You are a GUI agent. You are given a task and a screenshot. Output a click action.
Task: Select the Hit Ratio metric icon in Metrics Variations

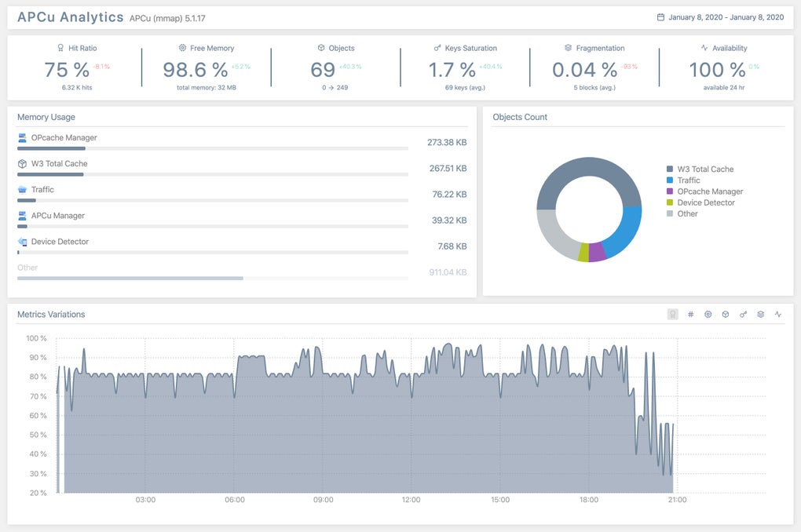click(672, 314)
